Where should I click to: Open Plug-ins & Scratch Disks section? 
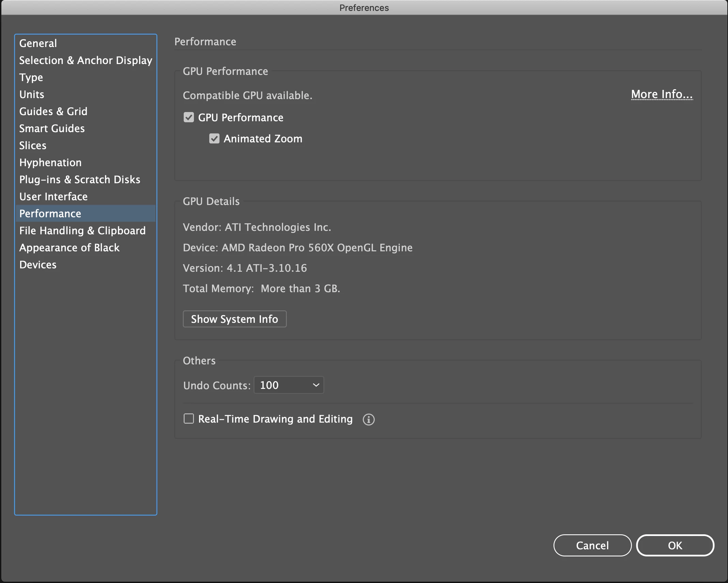[80, 179]
